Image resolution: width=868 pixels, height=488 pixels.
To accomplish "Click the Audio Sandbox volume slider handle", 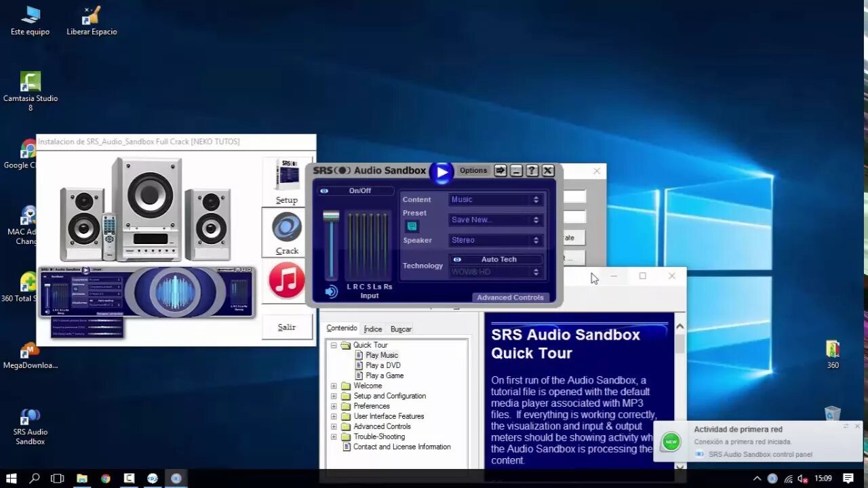I will [331, 216].
